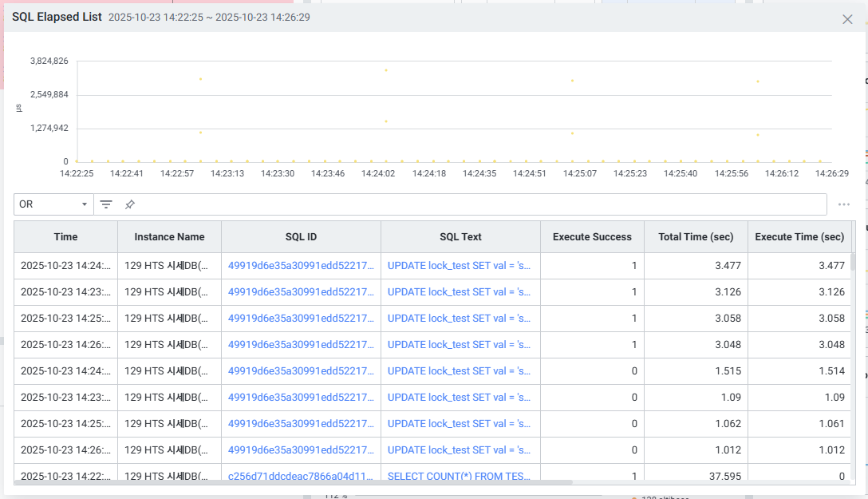Open the three-dot more options menu
Image resolution: width=868 pixels, height=499 pixels.
(843, 204)
